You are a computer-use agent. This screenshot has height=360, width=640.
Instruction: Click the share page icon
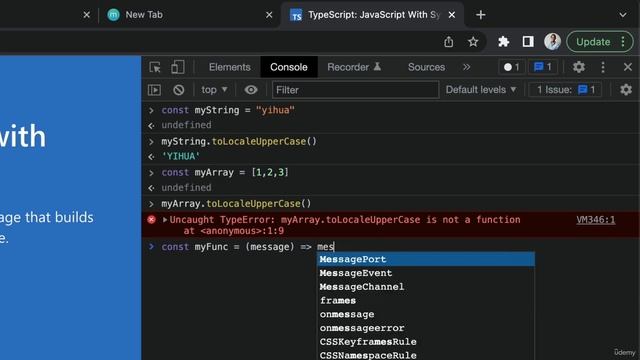[449, 42]
